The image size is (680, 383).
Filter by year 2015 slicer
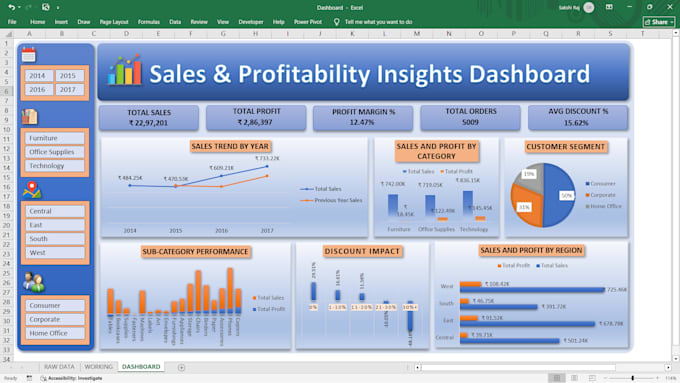pyautogui.click(x=69, y=75)
